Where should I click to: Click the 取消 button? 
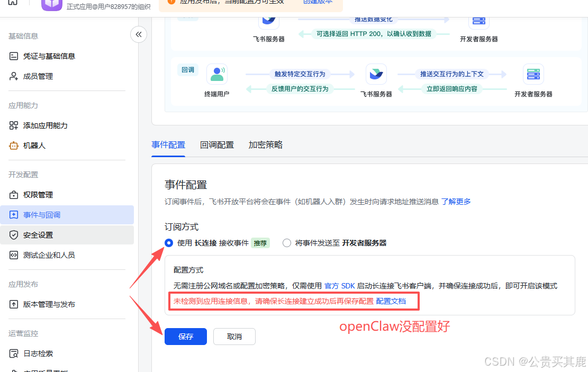(x=234, y=337)
